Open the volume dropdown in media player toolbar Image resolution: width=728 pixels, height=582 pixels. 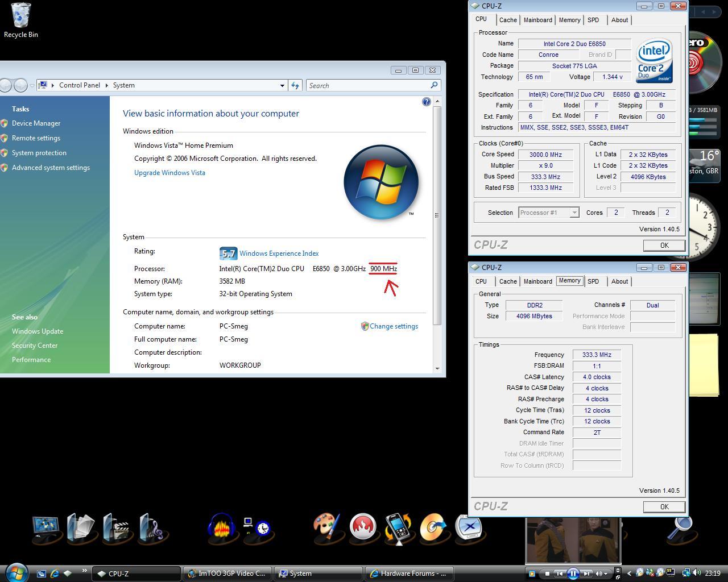pos(606,573)
